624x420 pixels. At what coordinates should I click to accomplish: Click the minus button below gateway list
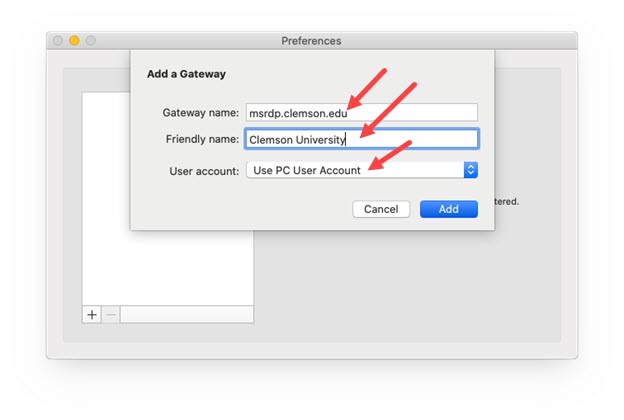(111, 315)
